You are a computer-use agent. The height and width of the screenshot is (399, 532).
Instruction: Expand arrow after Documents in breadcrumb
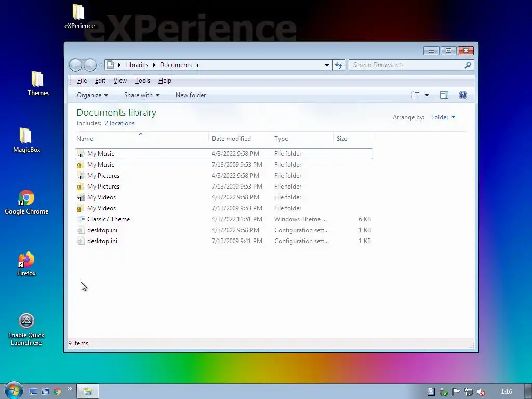pyautogui.click(x=198, y=65)
